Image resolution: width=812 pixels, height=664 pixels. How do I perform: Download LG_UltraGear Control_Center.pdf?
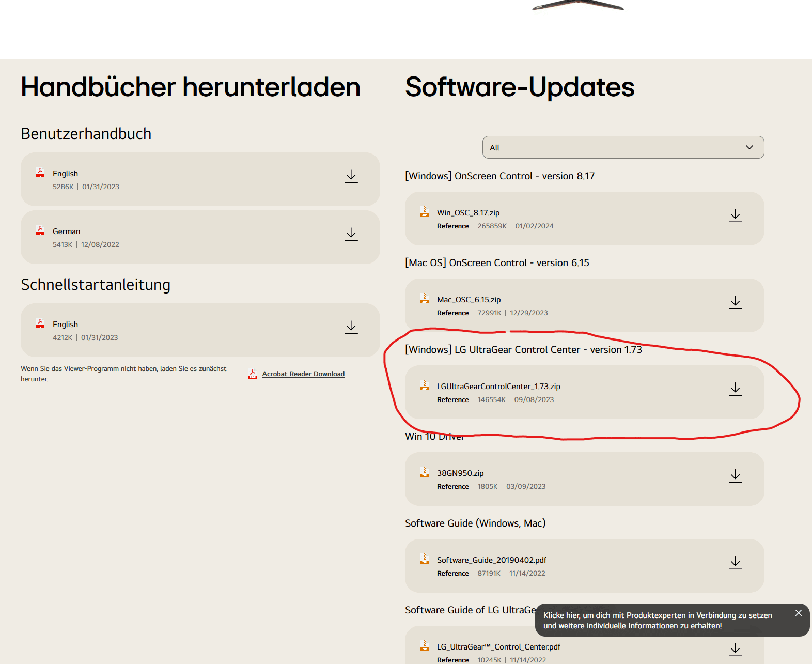coord(736,650)
